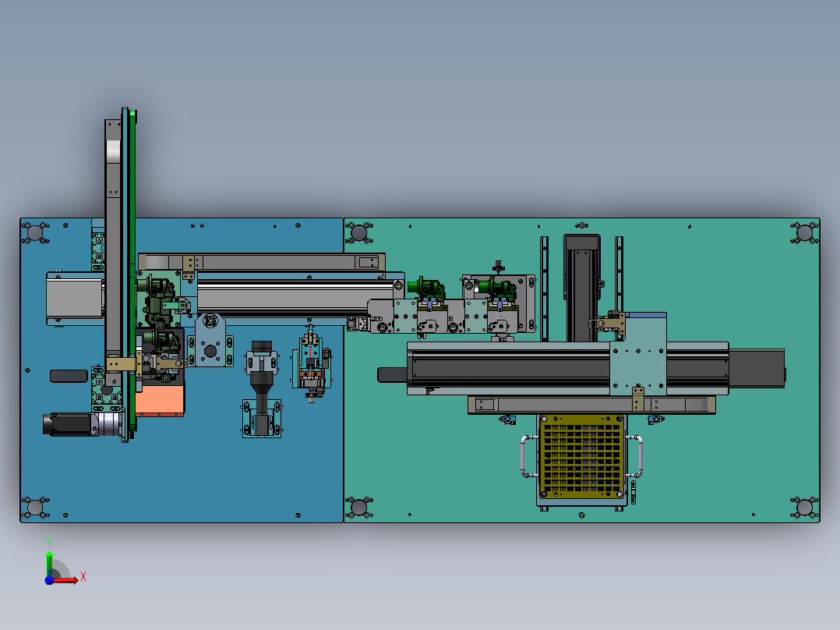840x630 pixels.
Task: Click the green Y axis arrow of the triad
Action: coord(49,562)
